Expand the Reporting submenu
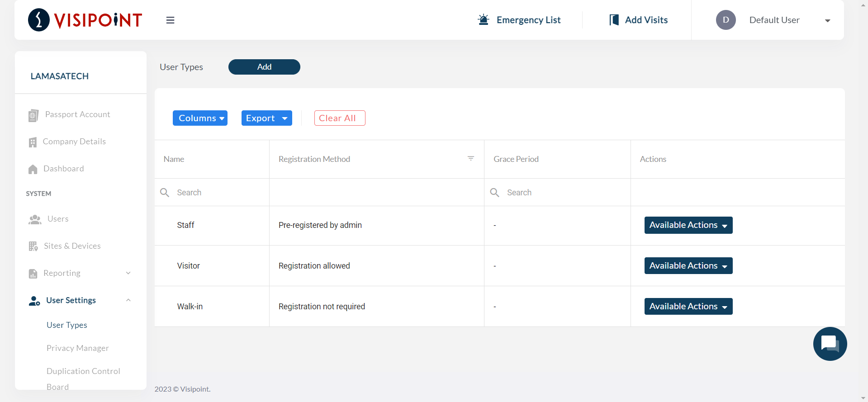868x402 pixels. [128, 273]
